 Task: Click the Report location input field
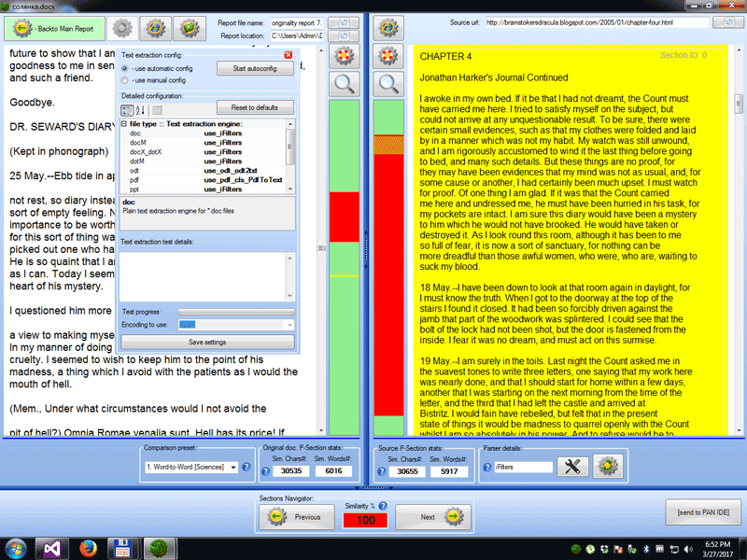point(297,35)
